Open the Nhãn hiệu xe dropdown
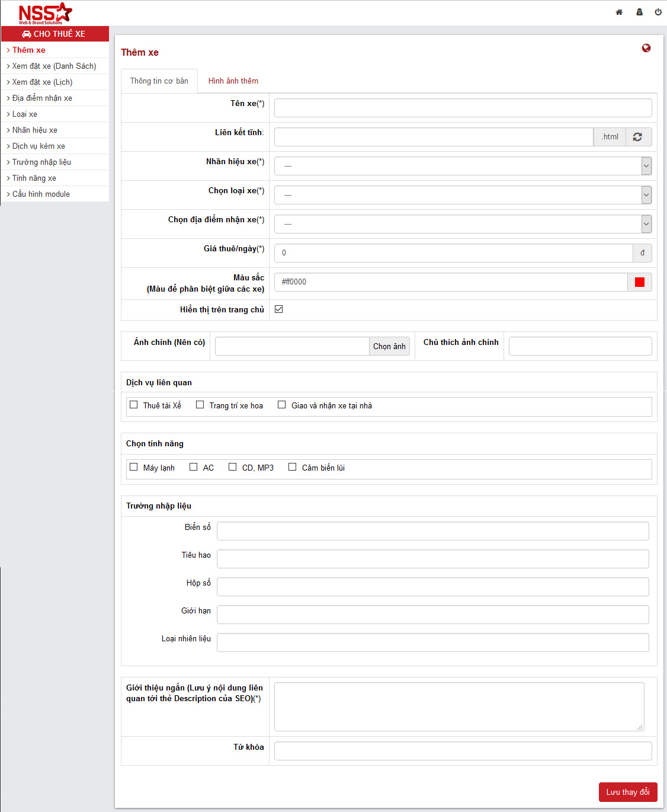Viewport: 667px width, 812px height. [463, 166]
